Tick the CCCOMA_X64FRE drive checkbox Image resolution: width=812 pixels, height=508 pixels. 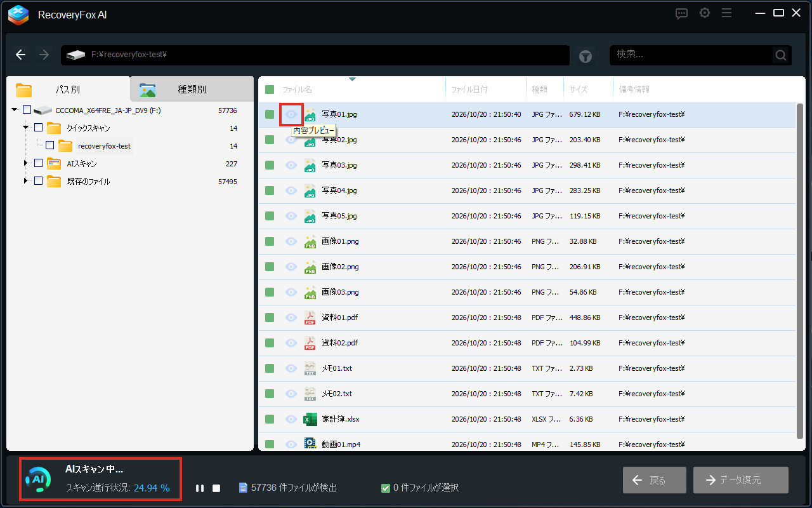click(27, 110)
